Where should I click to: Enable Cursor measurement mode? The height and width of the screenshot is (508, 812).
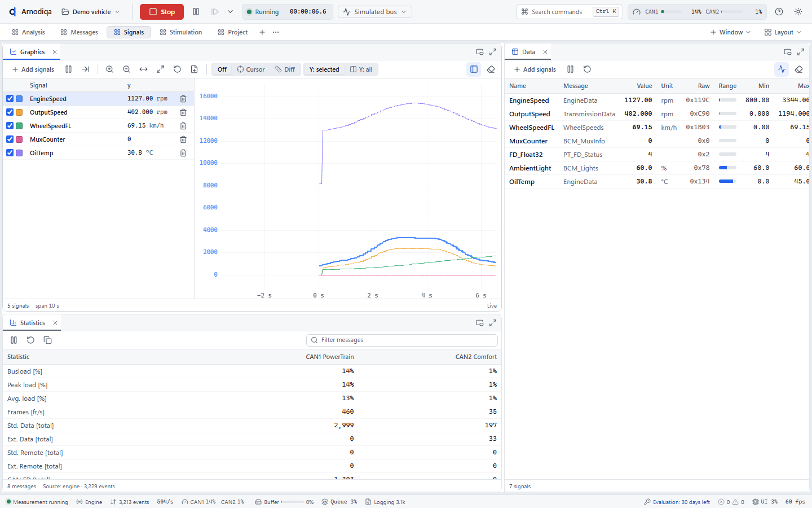250,69
